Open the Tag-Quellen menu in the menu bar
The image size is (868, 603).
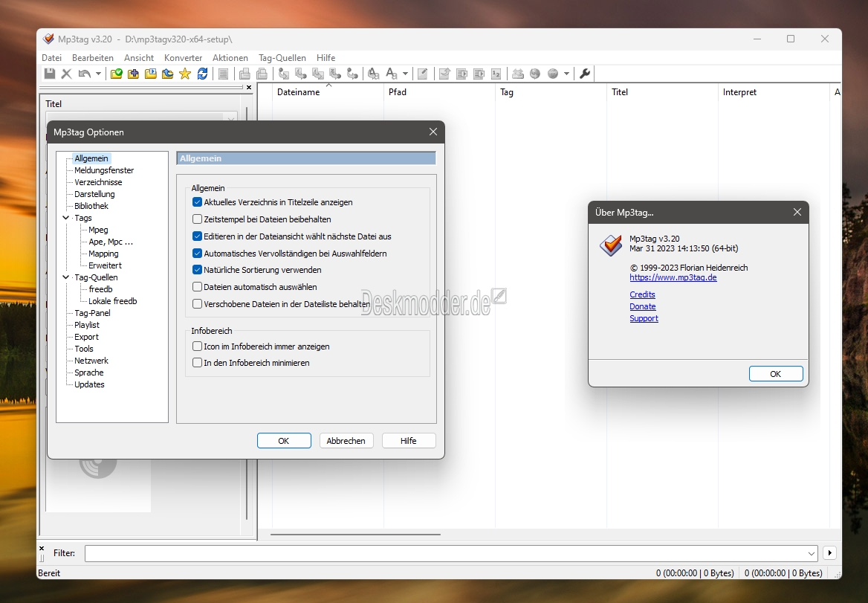(282, 57)
